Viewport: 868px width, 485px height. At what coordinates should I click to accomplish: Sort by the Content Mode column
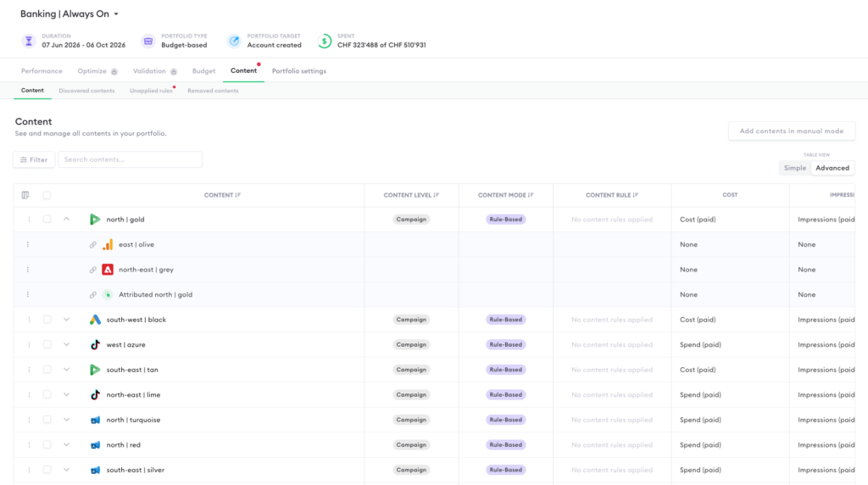pos(505,195)
